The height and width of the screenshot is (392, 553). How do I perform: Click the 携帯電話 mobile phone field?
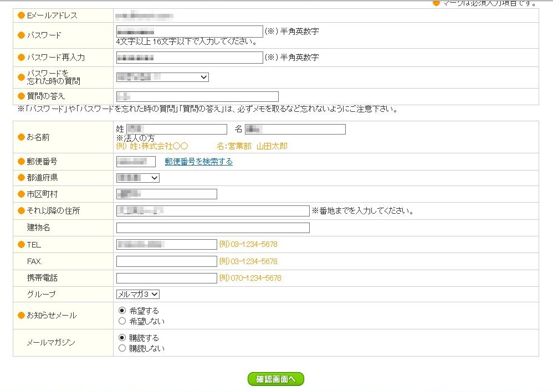(x=166, y=278)
